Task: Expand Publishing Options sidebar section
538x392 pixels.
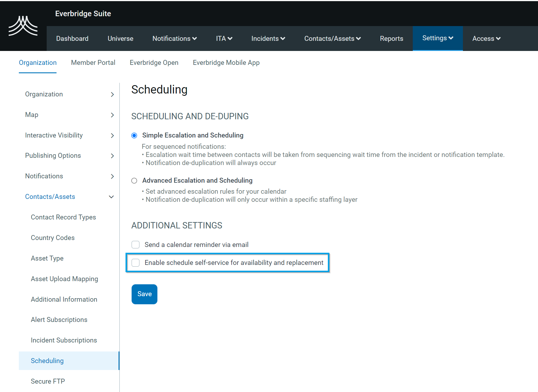Action: click(x=69, y=156)
